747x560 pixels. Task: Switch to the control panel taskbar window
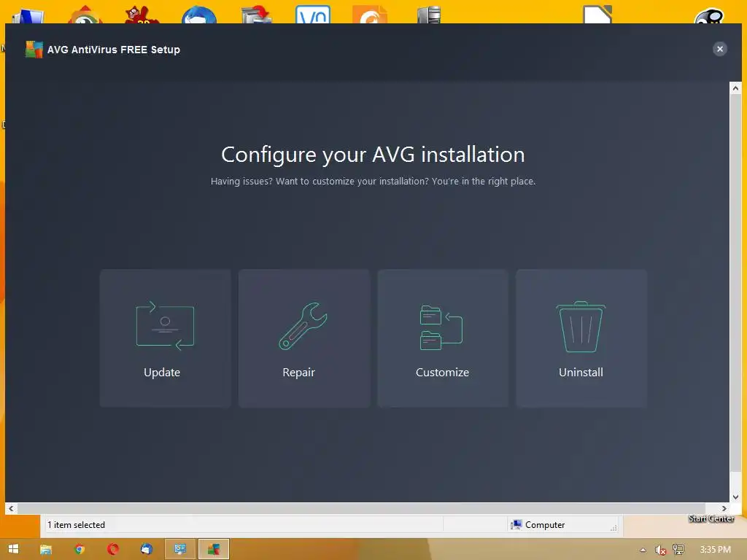tap(180, 549)
